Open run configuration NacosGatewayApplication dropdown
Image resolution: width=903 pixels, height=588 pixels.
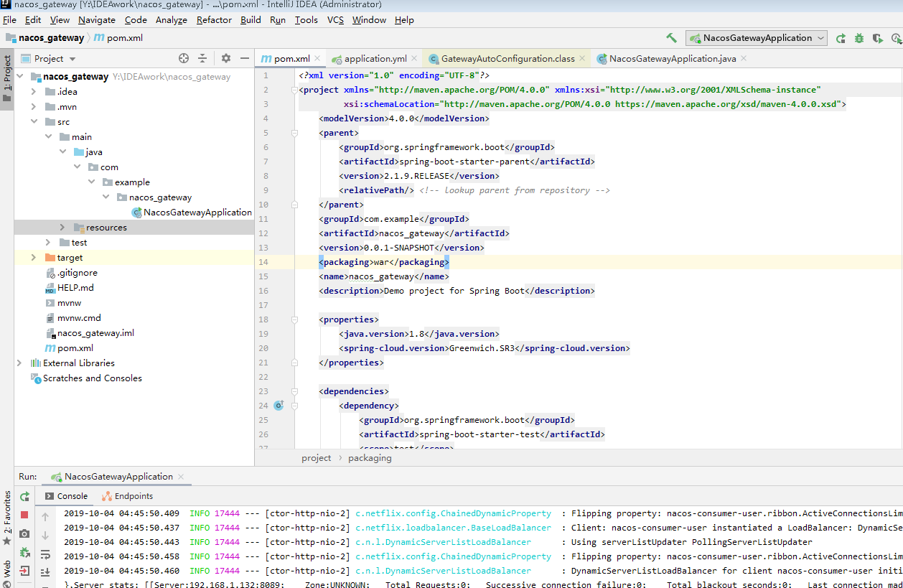[x=757, y=38]
